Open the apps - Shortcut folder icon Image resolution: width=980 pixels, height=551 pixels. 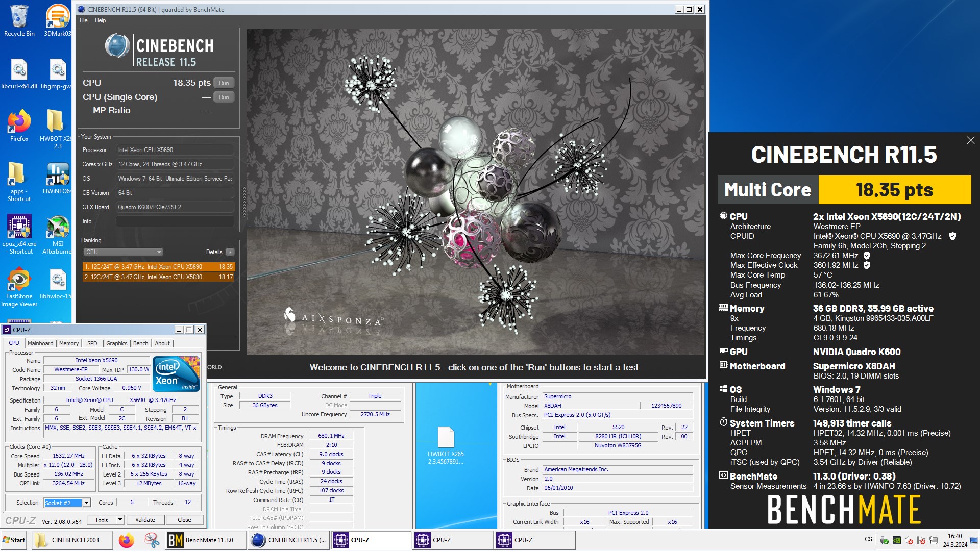click(x=19, y=182)
